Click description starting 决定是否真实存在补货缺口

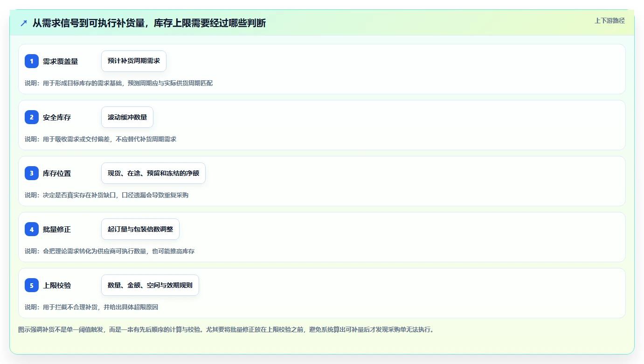point(107,195)
